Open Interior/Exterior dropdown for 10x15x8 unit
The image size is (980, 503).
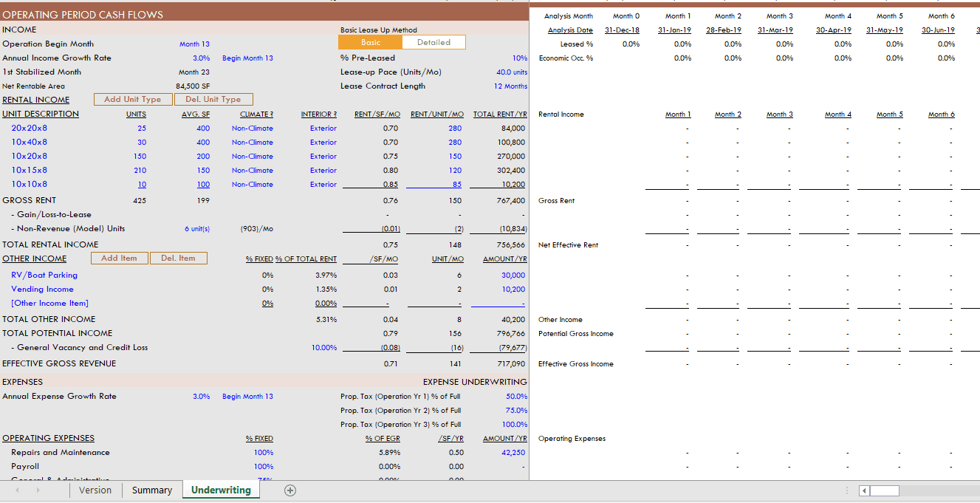coord(323,171)
